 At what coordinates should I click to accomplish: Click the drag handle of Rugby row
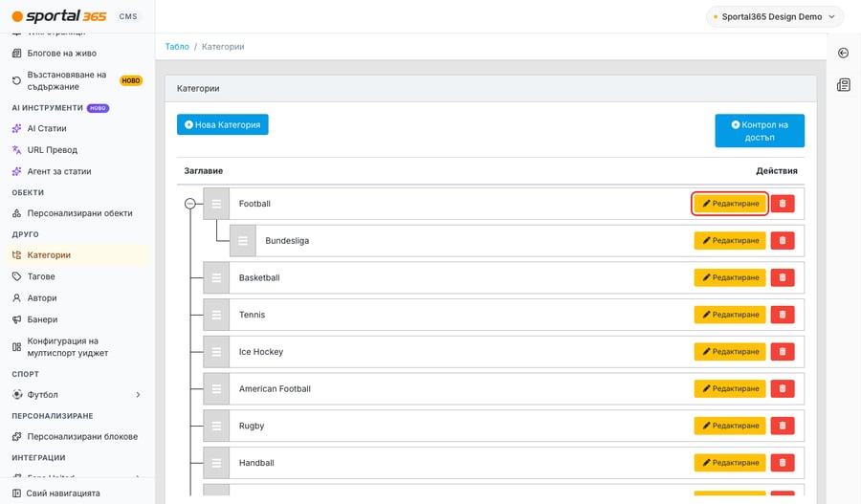click(x=216, y=426)
